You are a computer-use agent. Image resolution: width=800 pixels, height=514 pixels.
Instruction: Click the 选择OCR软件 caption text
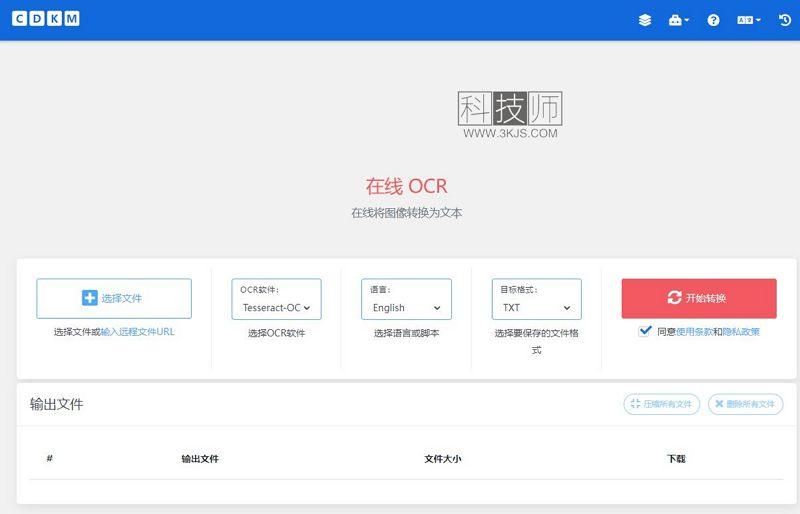277,333
